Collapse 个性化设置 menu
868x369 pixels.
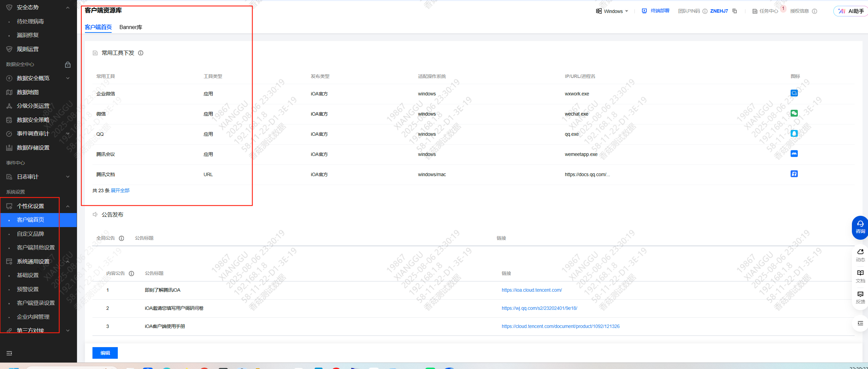[68, 206]
